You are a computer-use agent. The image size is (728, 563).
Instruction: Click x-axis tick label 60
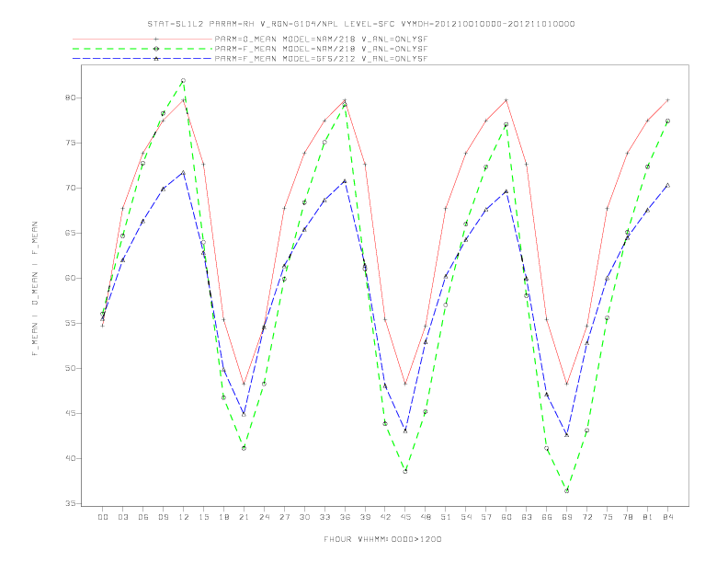(x=506, y=517)
